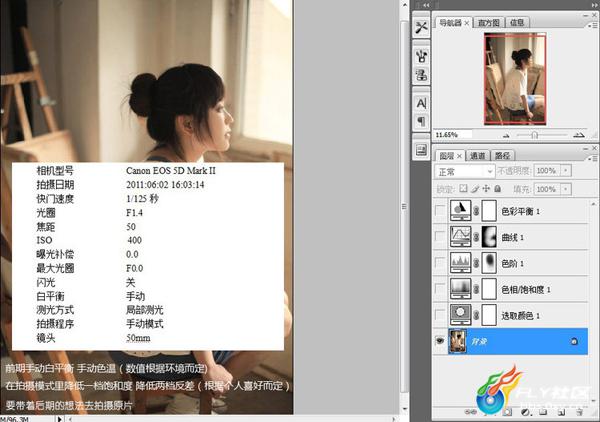Open the Brushes panel icon
This screenshot has width=600, height=422.
pos(421,57)
